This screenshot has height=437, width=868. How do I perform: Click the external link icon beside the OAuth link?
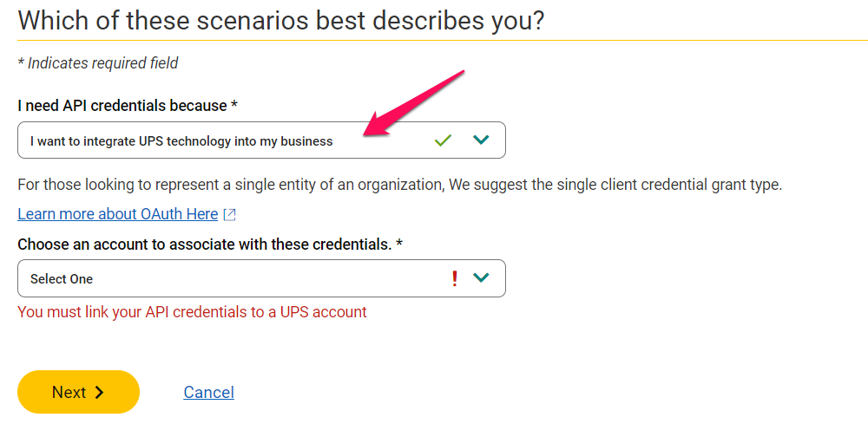[230, 214]
